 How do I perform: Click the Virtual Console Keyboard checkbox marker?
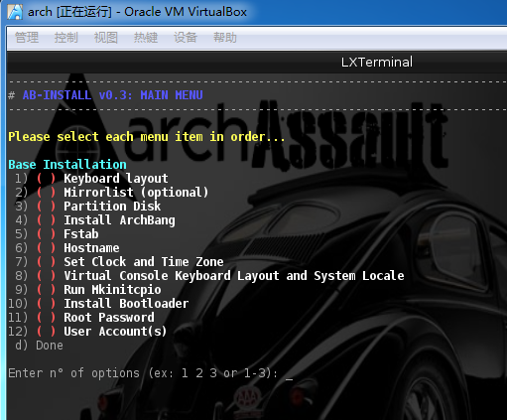tap(46, 276)
